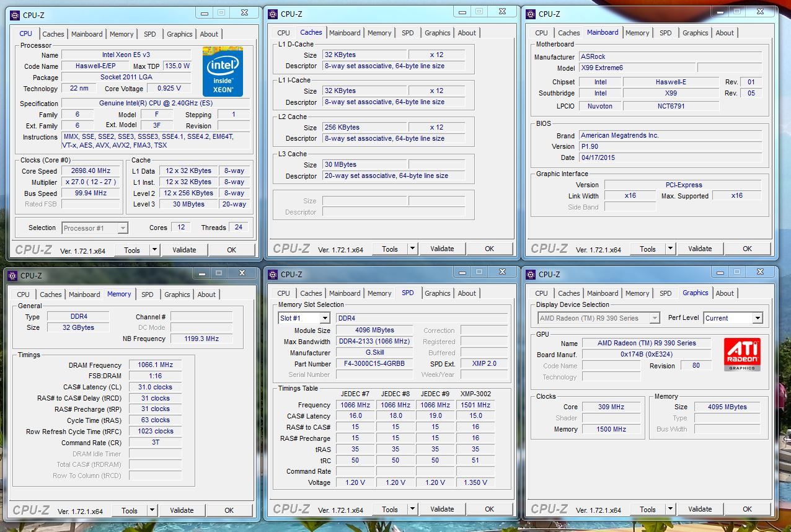Click CPU-Z title icon of the Memory window

click(13, 275)
